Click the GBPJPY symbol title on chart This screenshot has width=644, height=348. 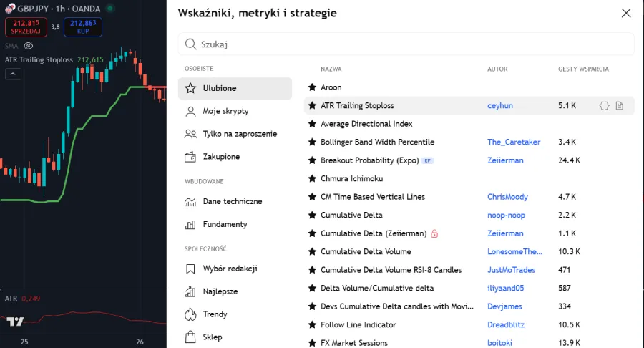[x=59, y=9]
